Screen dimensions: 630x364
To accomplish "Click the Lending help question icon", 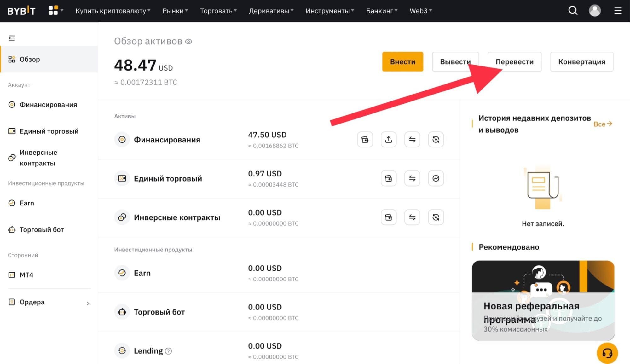I will pos(169,351).
